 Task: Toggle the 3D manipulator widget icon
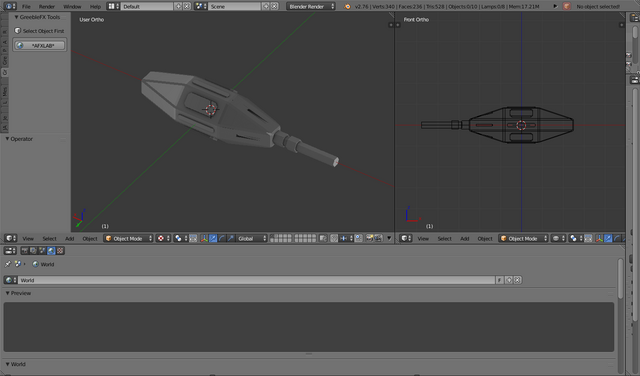coord(204,238)
